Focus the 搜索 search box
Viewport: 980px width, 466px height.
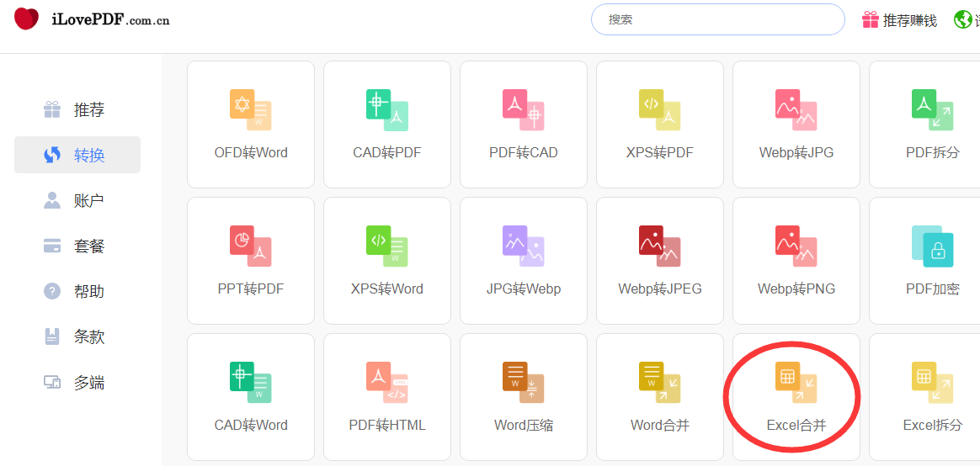tap(717, 19)
